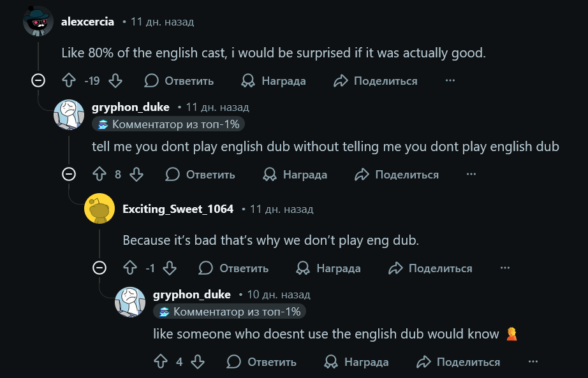Open more options on gryphon_duke's last reply
The width and height of the screenshot is (588, 378).
tap(533, 362)
